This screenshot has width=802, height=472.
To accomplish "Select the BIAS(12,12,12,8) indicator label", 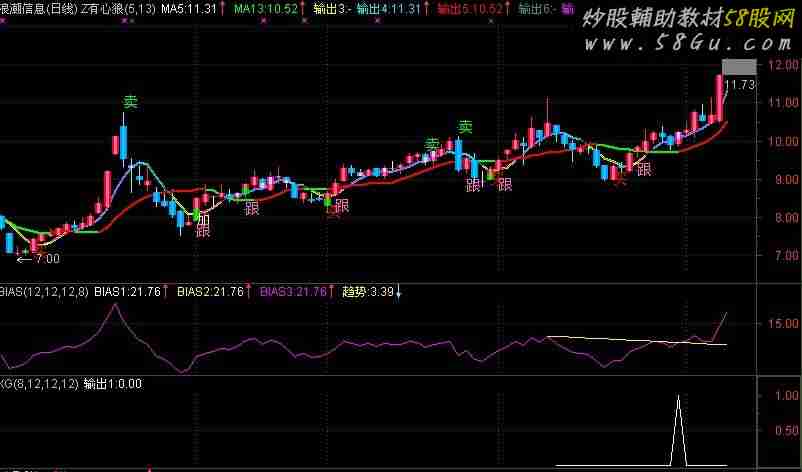I will [44, 292].
